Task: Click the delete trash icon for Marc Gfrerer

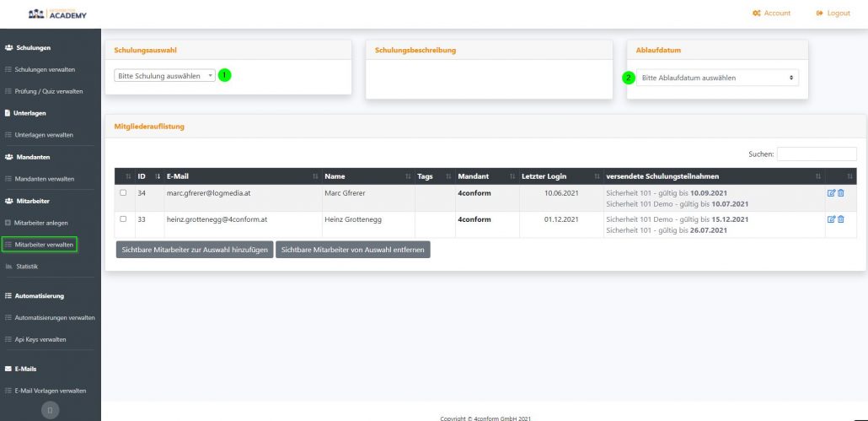Action: (x=840, y=193)
